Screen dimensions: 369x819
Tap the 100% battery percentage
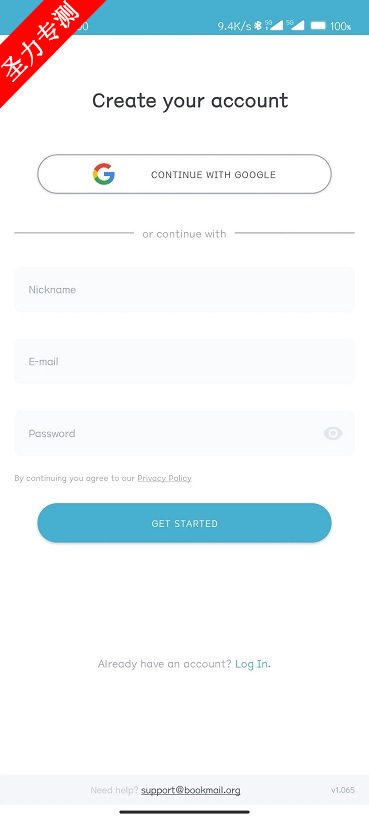coord(341,26)
